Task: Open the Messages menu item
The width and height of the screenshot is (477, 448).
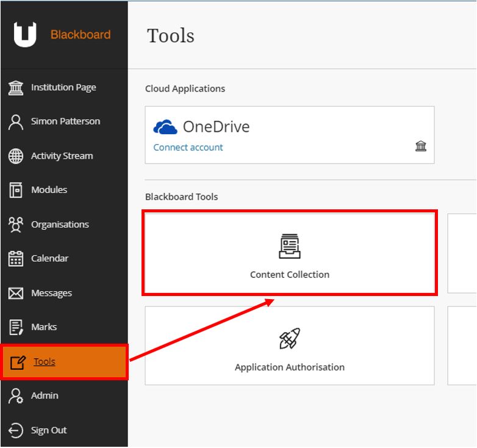Action: click(x=64, y=294)
